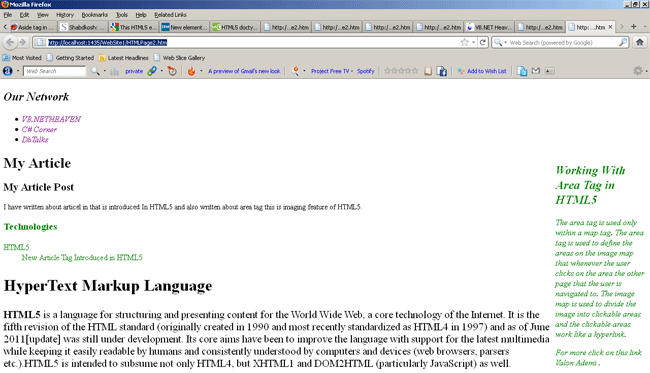Switch to the 'New element...' tab
Image resolution: width=650 pixels, height=373 pixels.
[x=184, y=27]
